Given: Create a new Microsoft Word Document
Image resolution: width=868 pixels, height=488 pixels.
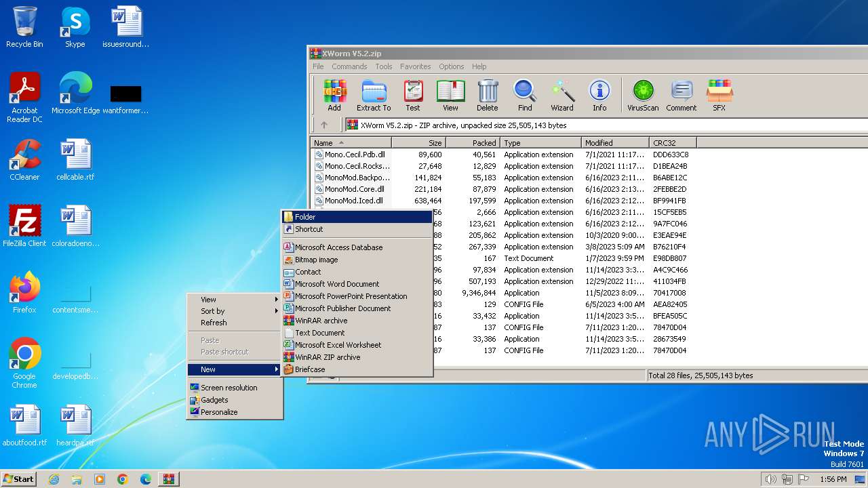Looking at the screenshot, I should click(357, 284).
